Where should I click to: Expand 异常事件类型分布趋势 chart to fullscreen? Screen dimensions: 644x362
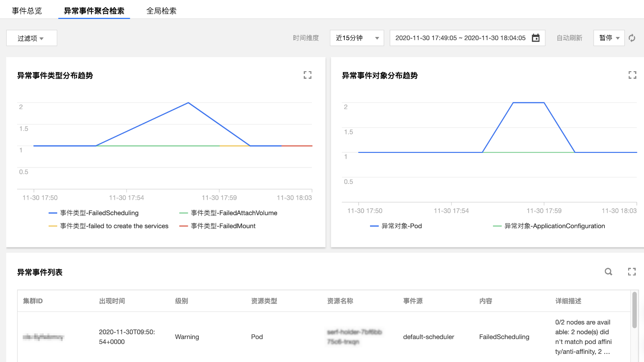coord(307,75)
